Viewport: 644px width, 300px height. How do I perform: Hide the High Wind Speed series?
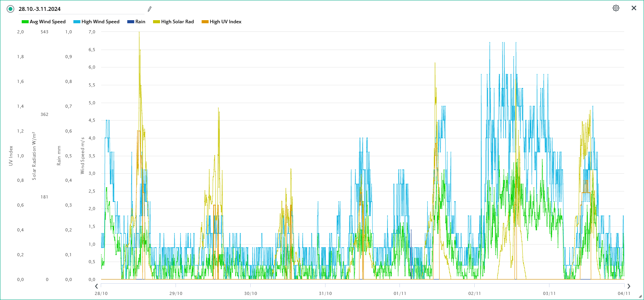(96, 22)
